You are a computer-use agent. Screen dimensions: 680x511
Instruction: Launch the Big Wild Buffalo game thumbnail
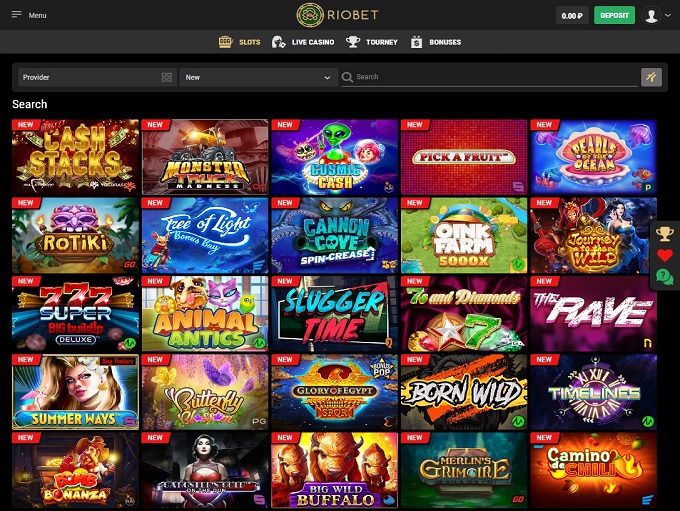(x=334, y=470)
